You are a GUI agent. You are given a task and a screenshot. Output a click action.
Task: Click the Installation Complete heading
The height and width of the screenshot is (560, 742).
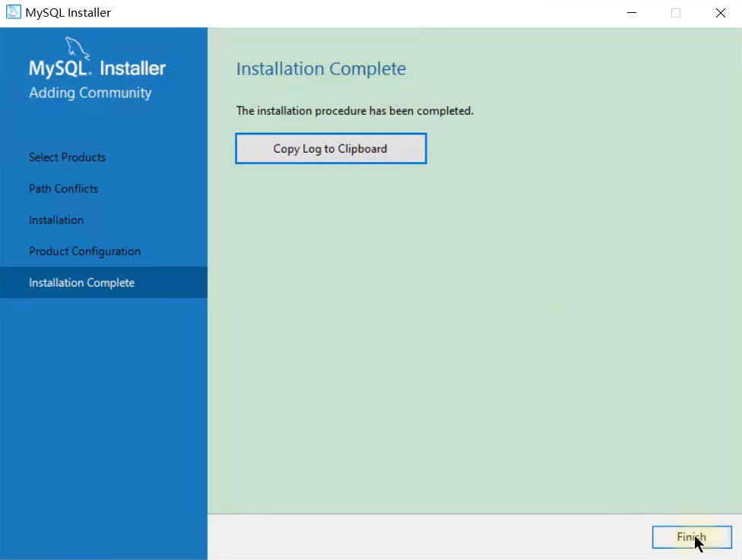[321, 69]
